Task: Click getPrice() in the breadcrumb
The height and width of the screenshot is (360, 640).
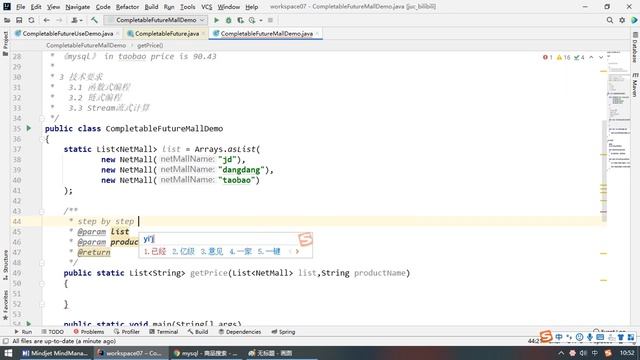Action: coord(150,45)
